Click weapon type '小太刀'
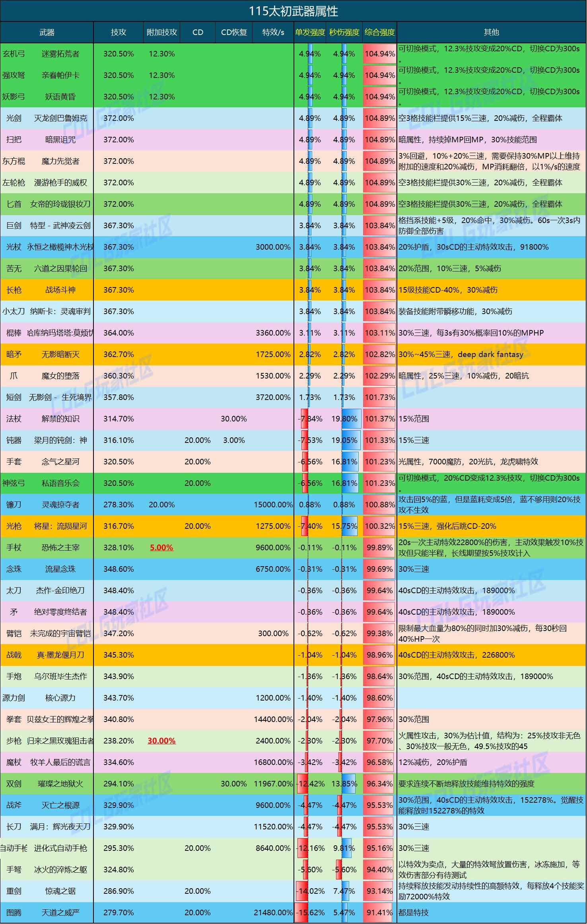587x924 pixels. 14,311
